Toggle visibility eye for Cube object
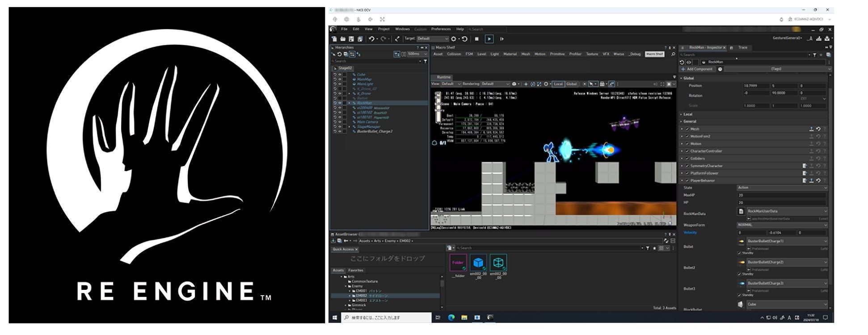 pos(340,75)
